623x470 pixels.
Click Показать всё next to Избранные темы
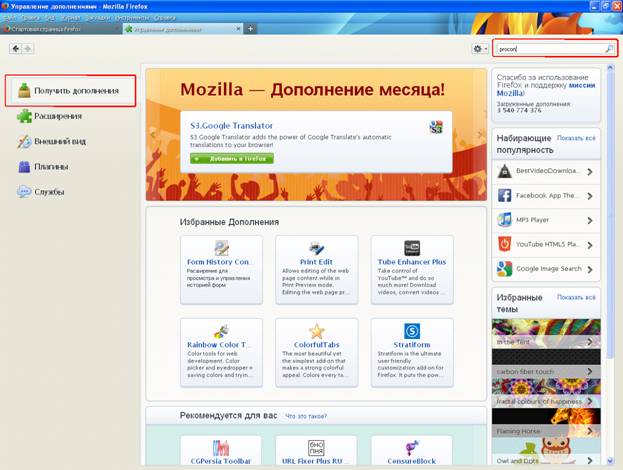click(576, 298)
